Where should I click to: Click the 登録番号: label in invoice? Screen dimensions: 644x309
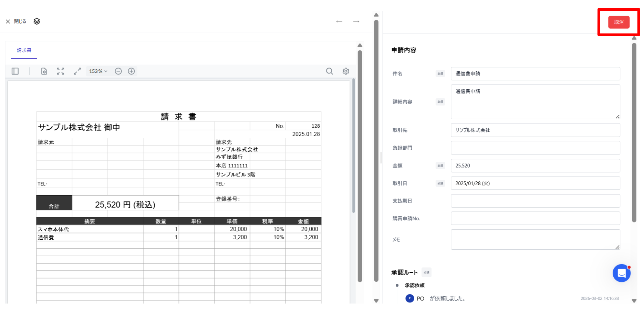click(228, 199)
